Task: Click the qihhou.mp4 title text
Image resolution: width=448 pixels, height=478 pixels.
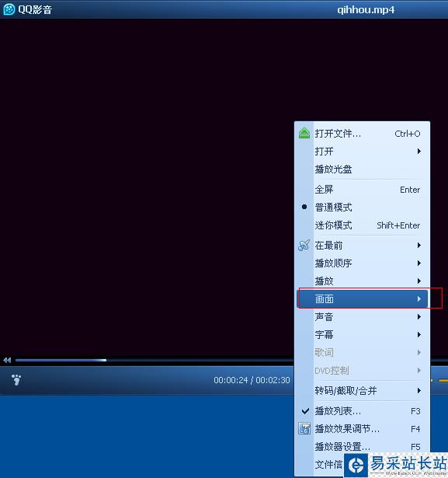Action: (366, 10)
